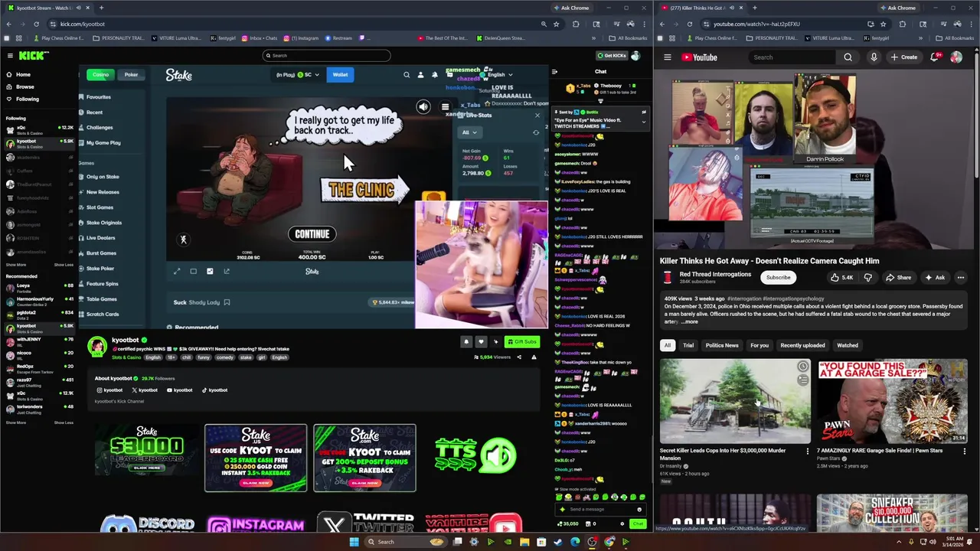Open Following in the Kick sidebar
Viewport: 980px width, 551px height.
coord(27,99)
